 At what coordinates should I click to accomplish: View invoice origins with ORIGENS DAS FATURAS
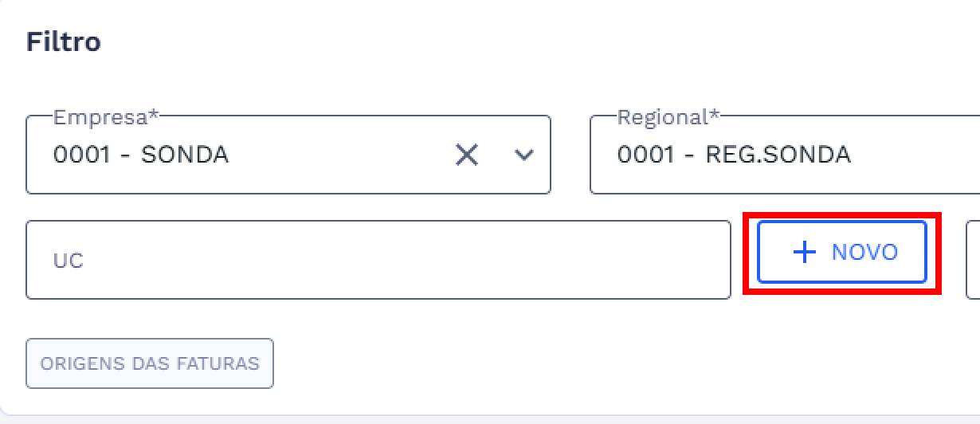coord(150,363)
